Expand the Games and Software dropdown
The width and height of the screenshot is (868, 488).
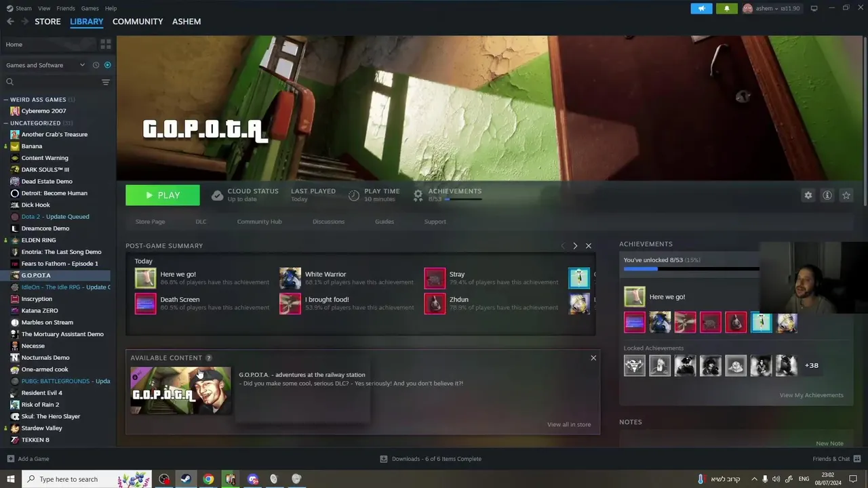(45, 65)
